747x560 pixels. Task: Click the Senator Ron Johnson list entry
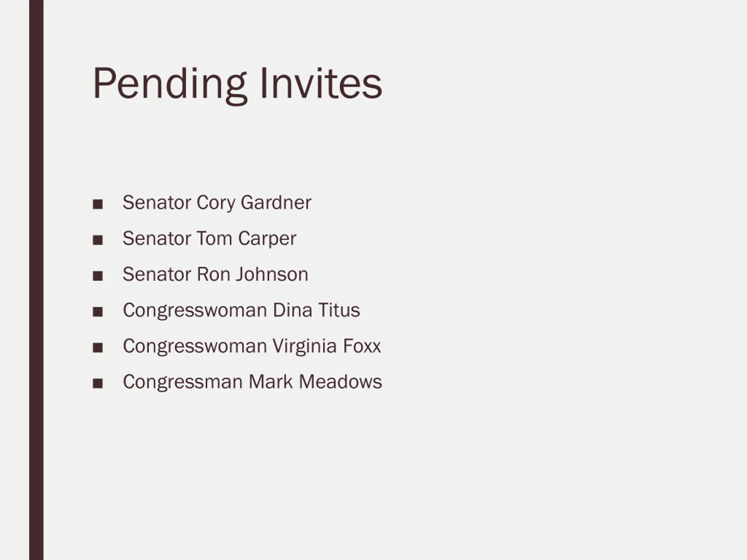point(215,274)
